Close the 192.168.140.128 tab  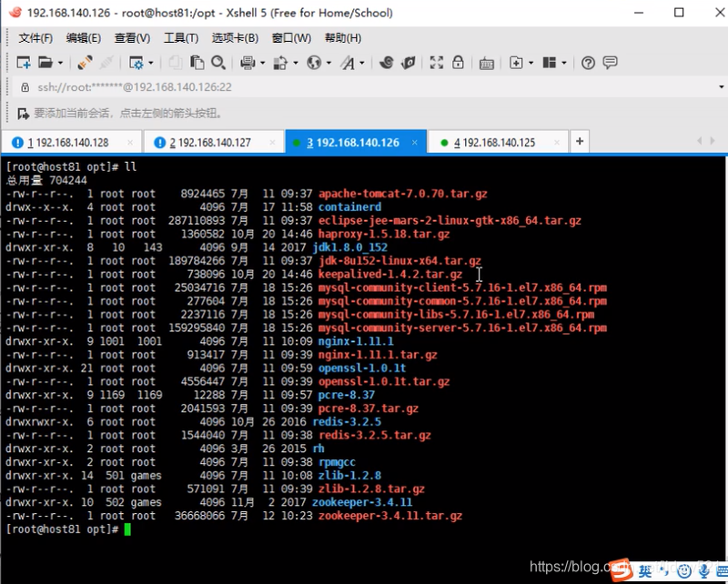pyautogui.click(x=130, y=143)
